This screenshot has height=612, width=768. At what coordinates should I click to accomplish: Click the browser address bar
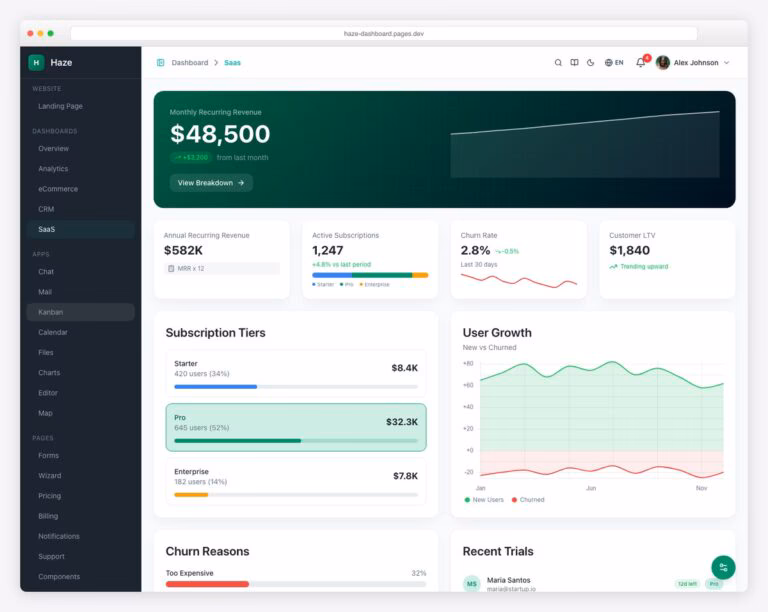coord(384,33)
